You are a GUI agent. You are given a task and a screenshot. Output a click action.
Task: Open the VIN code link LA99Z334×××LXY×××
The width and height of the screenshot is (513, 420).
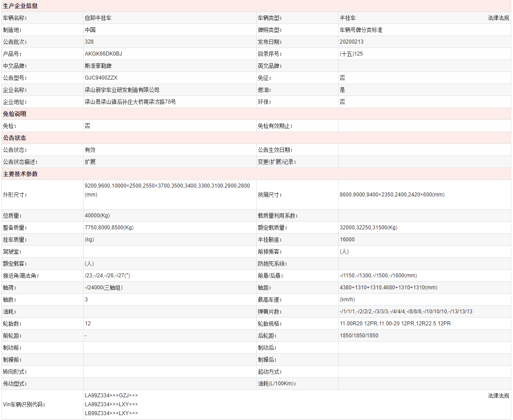tap(111, 404)
